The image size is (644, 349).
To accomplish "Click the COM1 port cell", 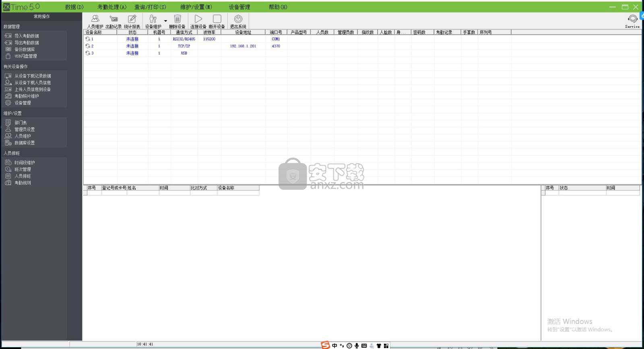I will coord(276,39).
